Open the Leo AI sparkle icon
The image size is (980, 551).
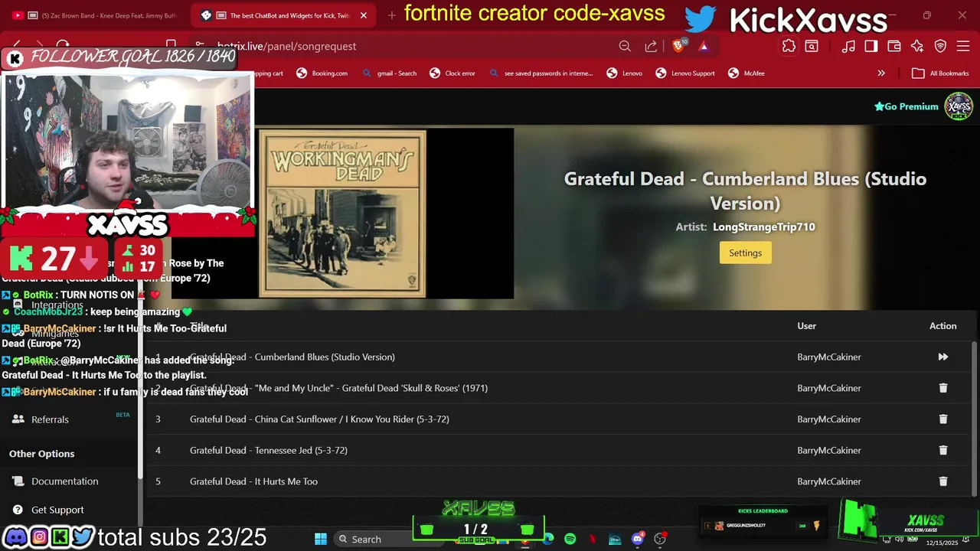[x=917, y=46]
